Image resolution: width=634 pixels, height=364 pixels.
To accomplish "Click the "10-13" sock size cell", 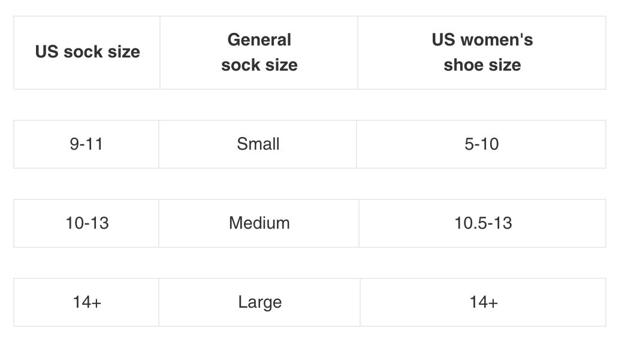I will pos(87,223).
